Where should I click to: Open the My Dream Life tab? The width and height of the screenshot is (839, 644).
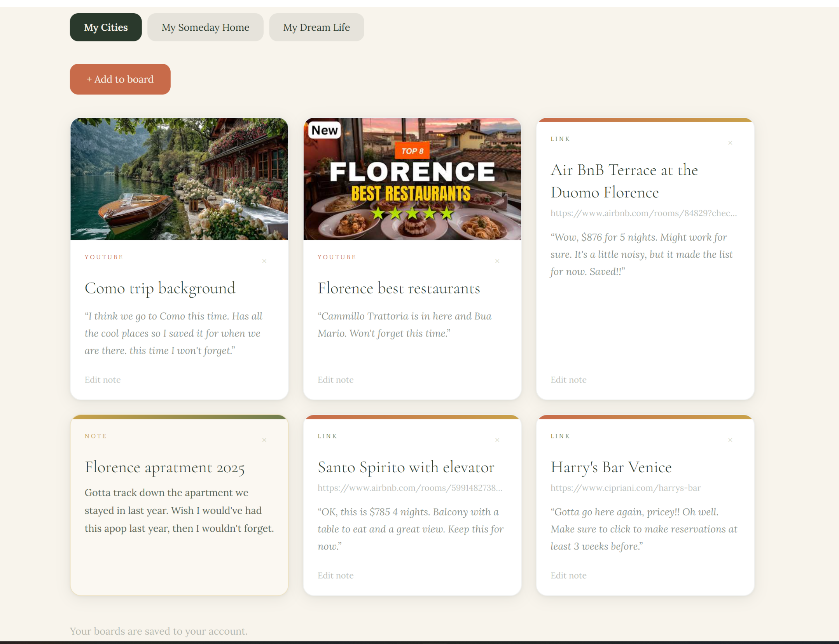(316, 27)
